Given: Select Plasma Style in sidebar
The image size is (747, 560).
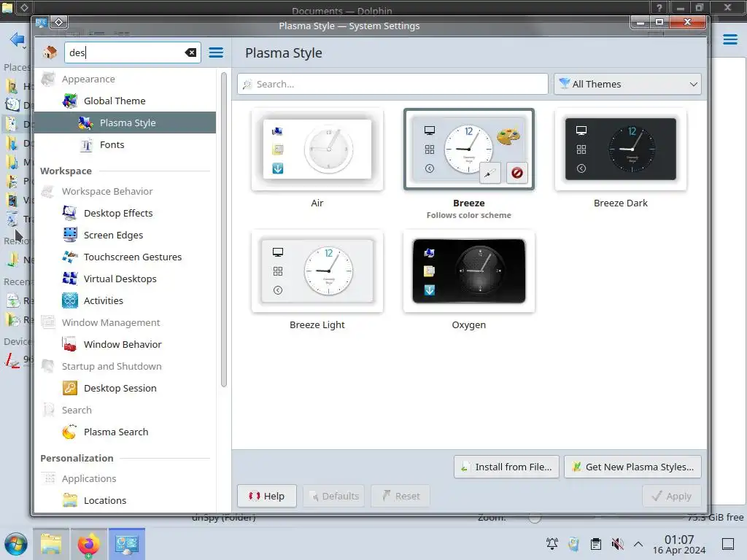Looking at the screenshot, I should pyautogui.click(x=125, y=122).
